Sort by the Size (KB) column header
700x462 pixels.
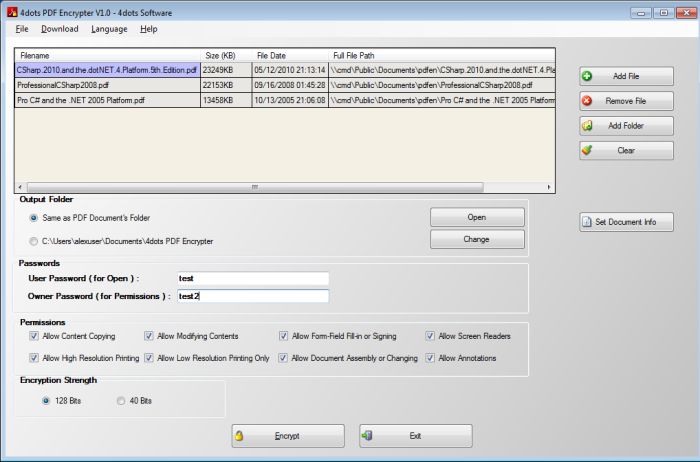[226, 55]
